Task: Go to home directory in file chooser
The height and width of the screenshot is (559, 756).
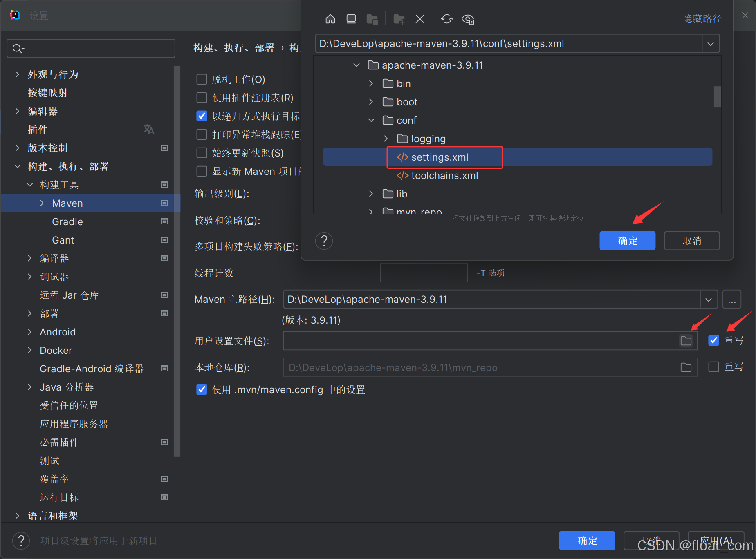Action: tap(330, 19)
